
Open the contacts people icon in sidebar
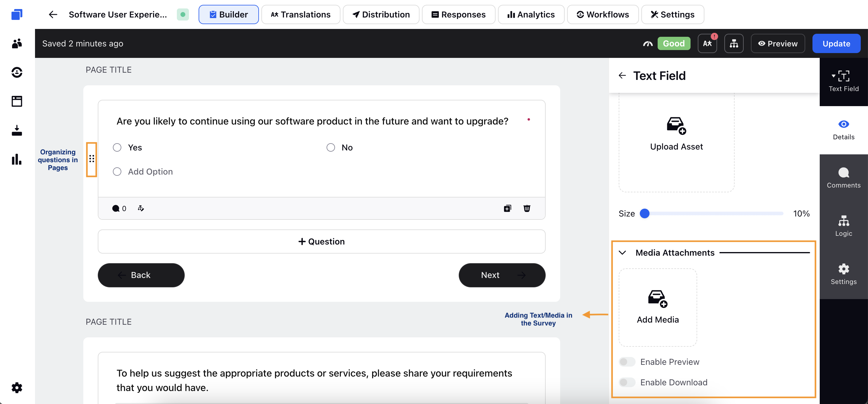click(17, 43)
